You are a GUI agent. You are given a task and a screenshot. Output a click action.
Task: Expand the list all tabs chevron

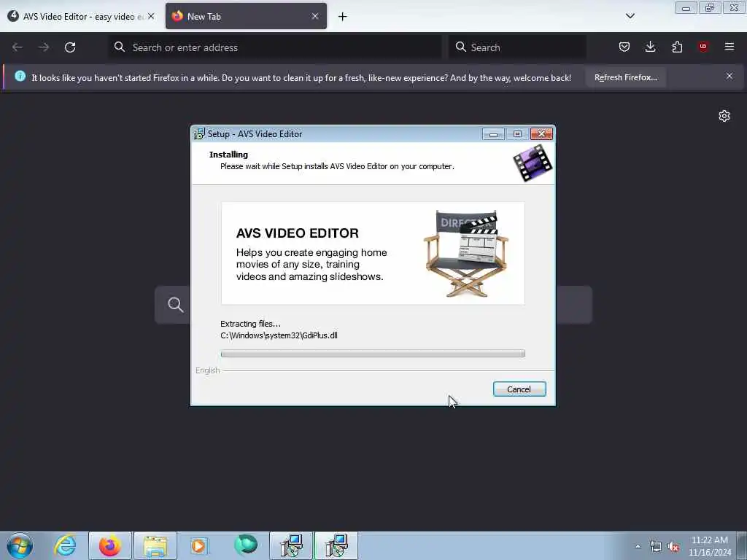[x=630, y=16]
